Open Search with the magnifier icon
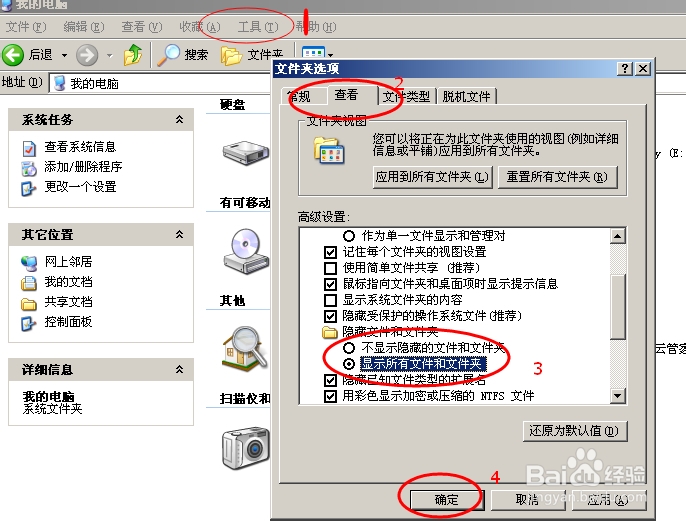Screen dimensions: 686x521 pyautogui.click(x=168, y=55)
